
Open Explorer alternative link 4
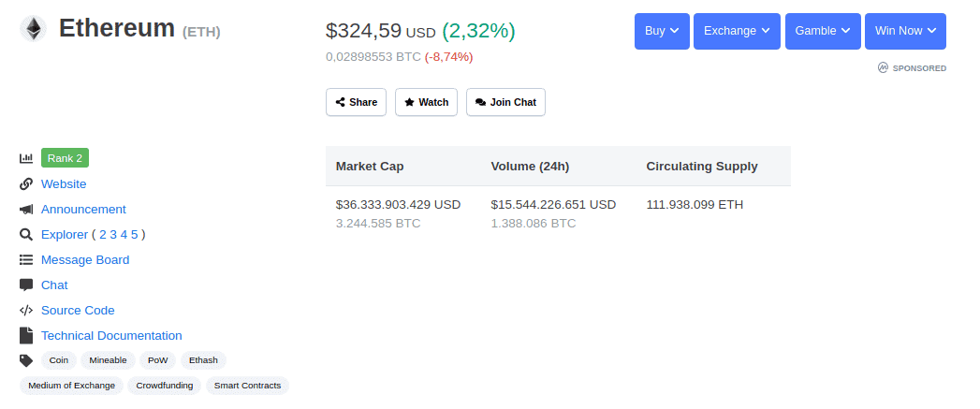click(124, 235)
